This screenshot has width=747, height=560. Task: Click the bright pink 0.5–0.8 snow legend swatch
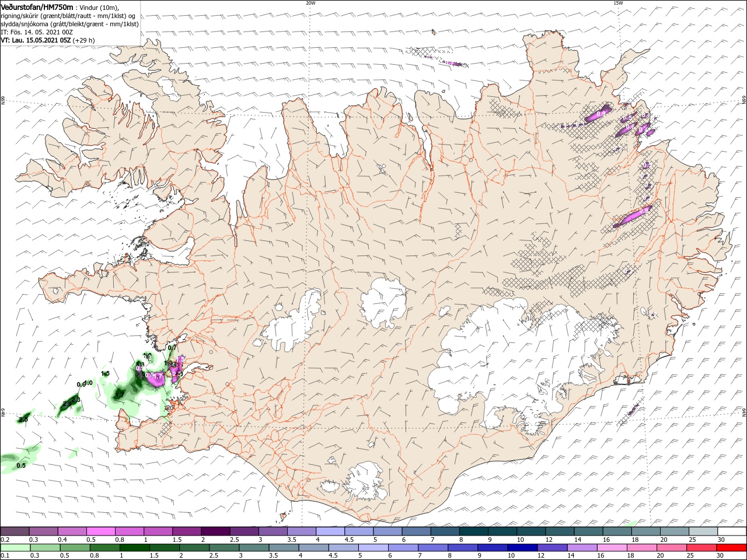point(100,531)
